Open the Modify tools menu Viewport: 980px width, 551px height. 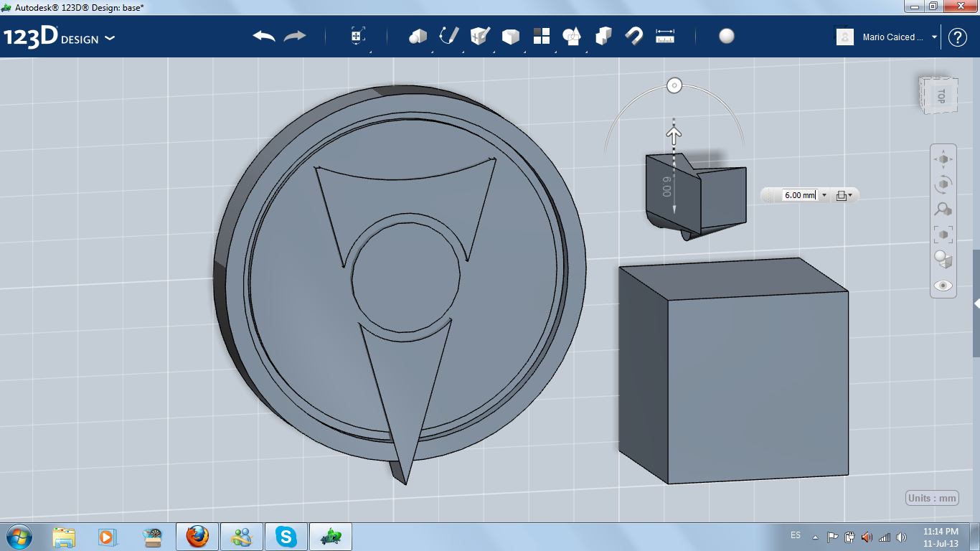coord(510,37)
